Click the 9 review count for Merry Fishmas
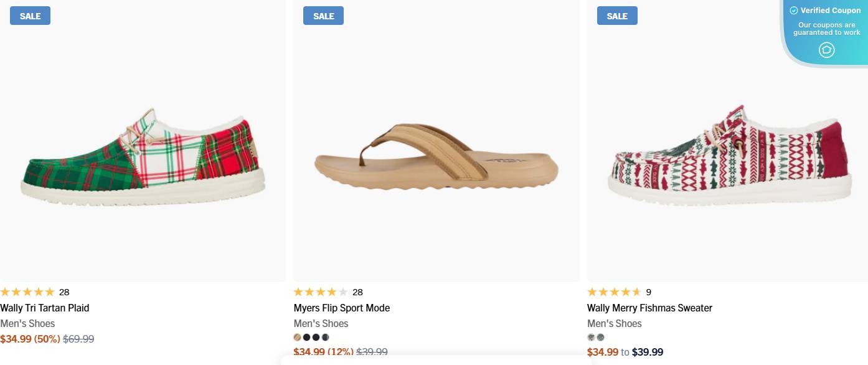 coord(648,292)
